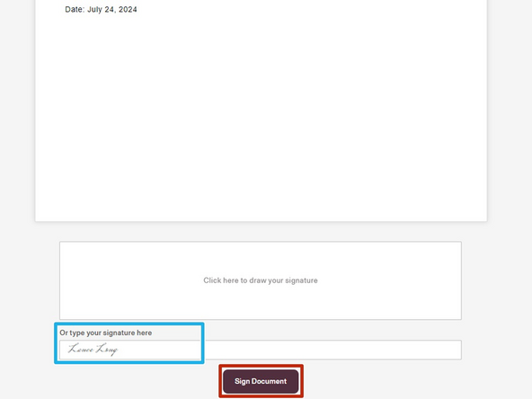Select the 'Or type your signature here' label
Viewport: 532px width, 399px height.
pyautogui.click(x=105, y=332)
